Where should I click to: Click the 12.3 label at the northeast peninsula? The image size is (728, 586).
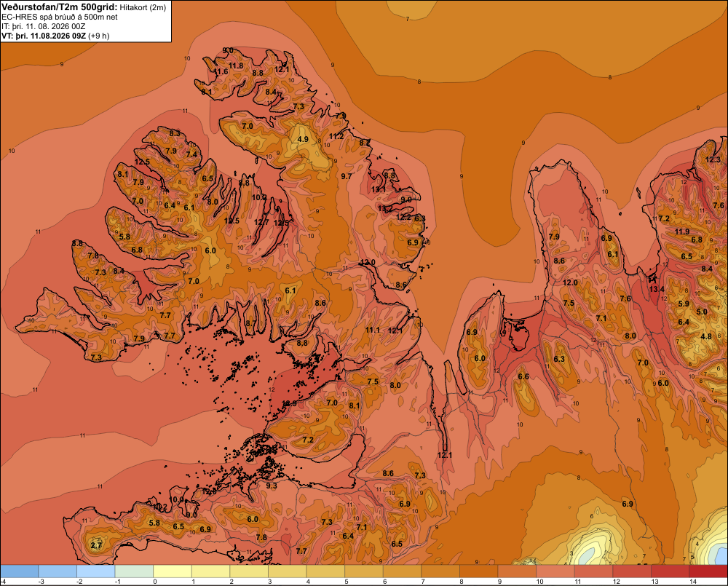coord(713,159)
